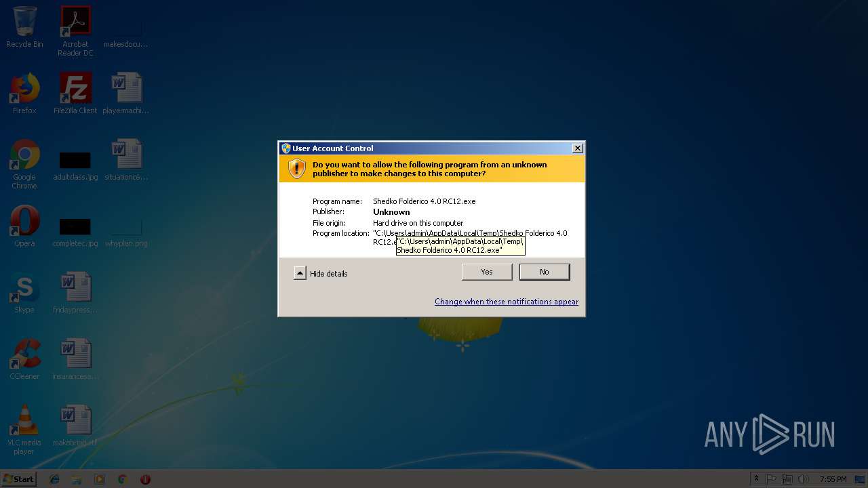Click No in the User Account Control dialog
The width and height of the screenshot is (868, 488).
545,272
